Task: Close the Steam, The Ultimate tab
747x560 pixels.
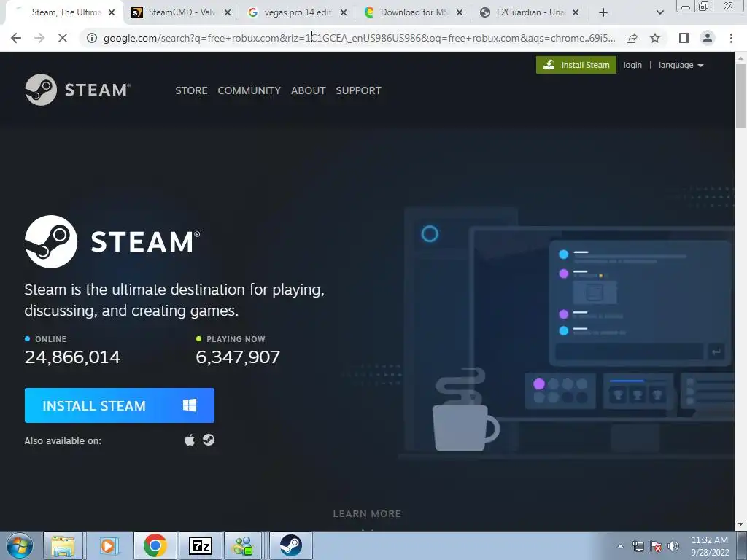Action: (112, 12)
